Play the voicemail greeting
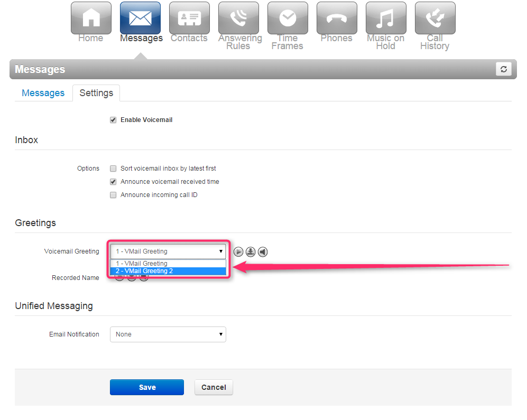This screenshot has width=527, height=420. (238, 251)
